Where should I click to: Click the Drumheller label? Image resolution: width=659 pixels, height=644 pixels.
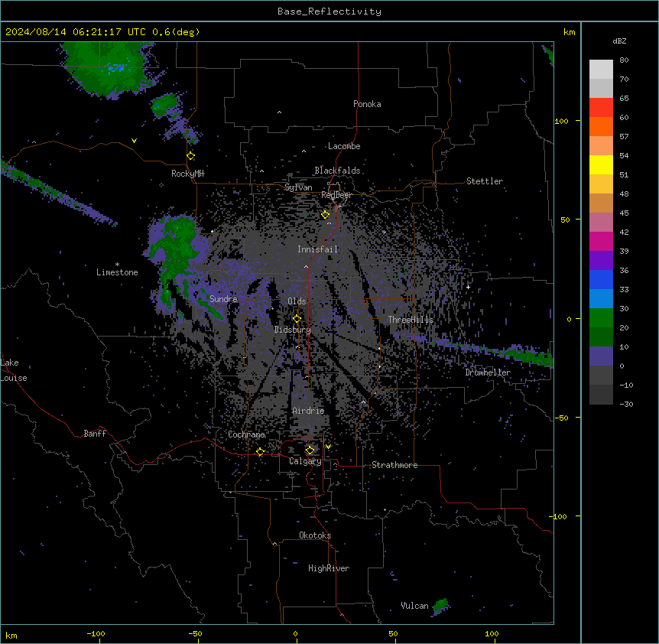488,372
